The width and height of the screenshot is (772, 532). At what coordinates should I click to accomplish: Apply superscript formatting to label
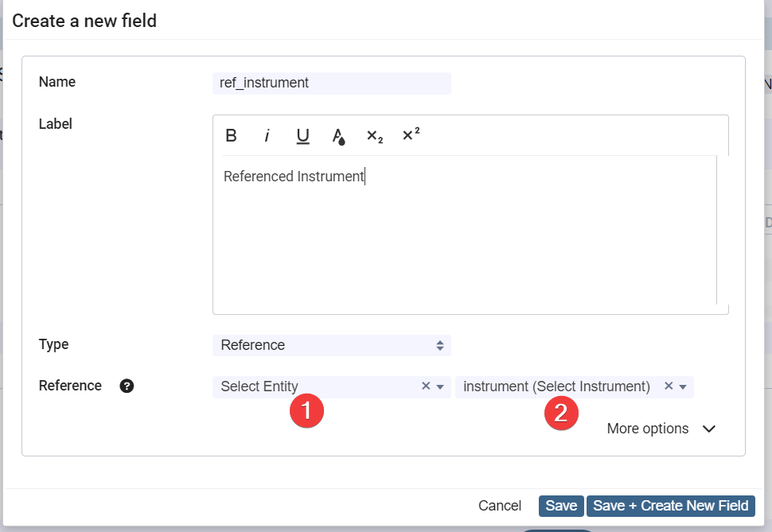(411, 134)
